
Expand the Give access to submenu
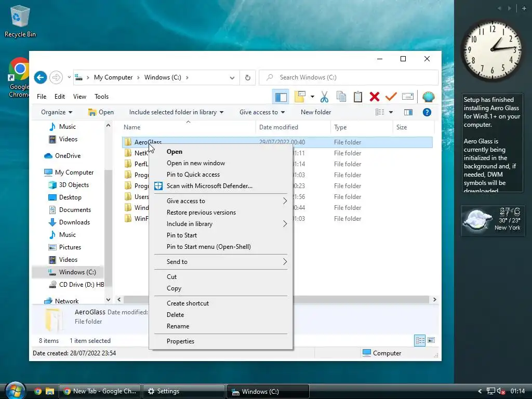220,201
